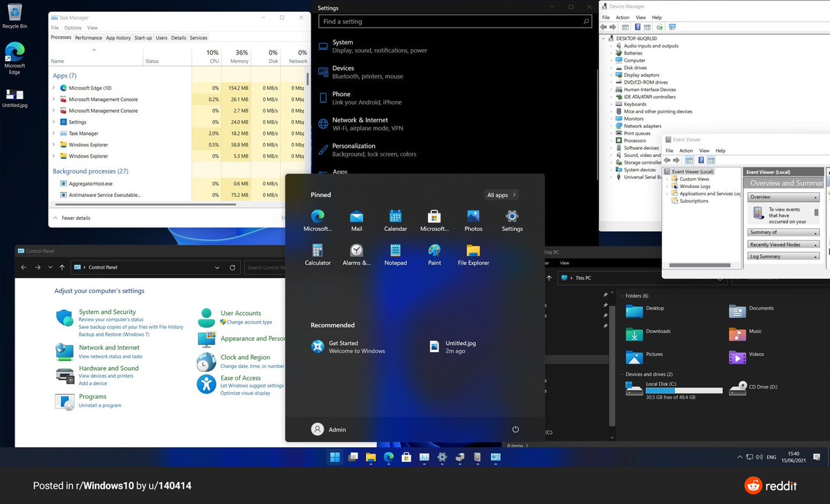
Task: Select Untitled.jpg file on desktop
Action: 15,98
